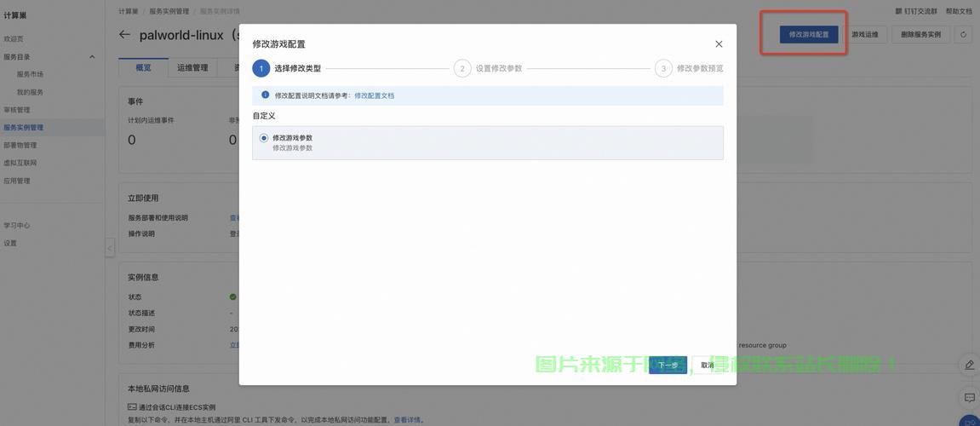Click 服务实例管理 in the breadcrumb

tap(169, 11)
